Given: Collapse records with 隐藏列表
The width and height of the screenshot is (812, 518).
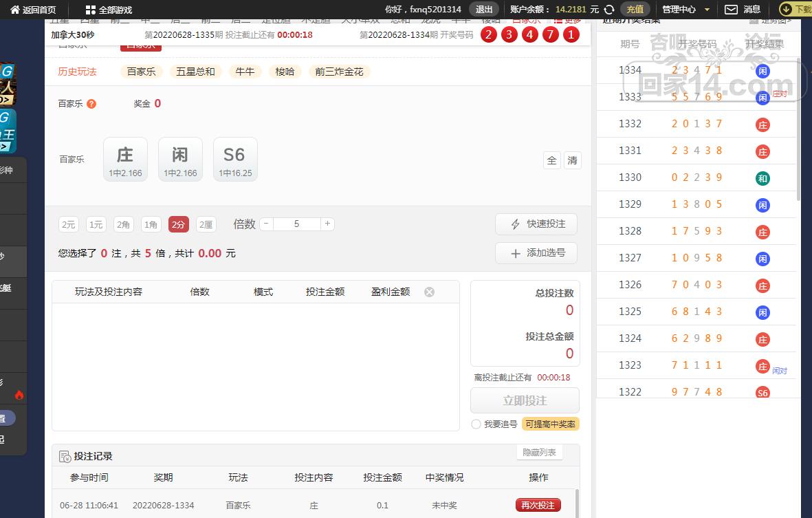Looking at the screenshot, I should coord(540,452).
